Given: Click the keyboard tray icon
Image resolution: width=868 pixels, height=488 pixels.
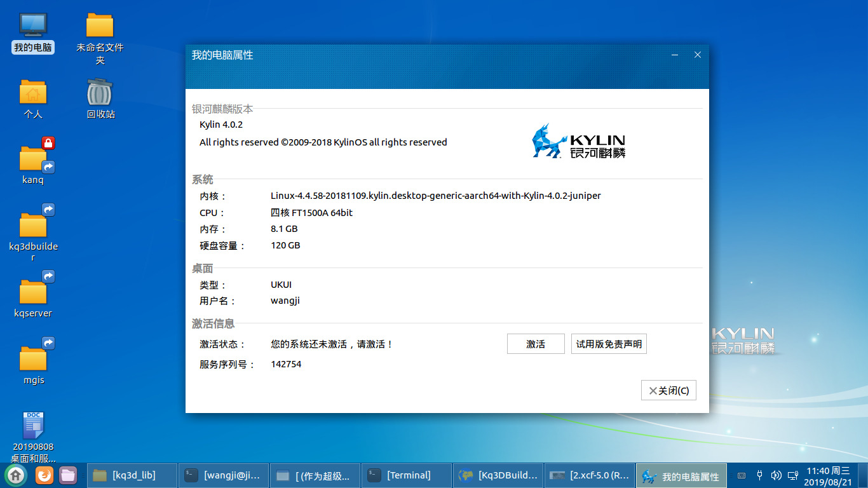Looking at the screenshot, I should (742, 475).
